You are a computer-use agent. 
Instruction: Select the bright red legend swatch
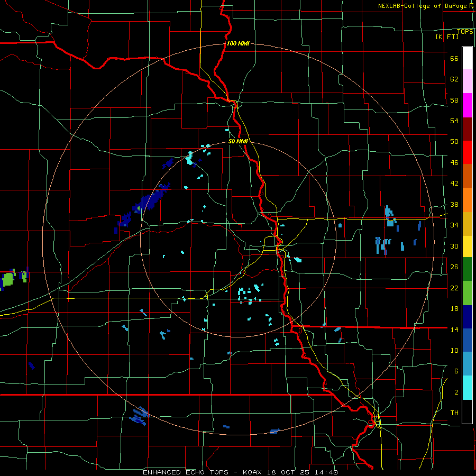[x=467, y=152]
